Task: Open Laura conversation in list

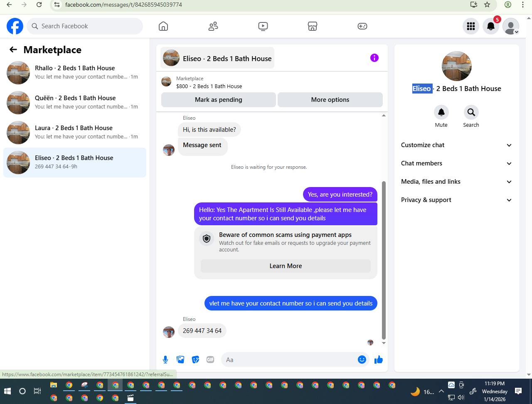Action: click(x=75, y=133)
